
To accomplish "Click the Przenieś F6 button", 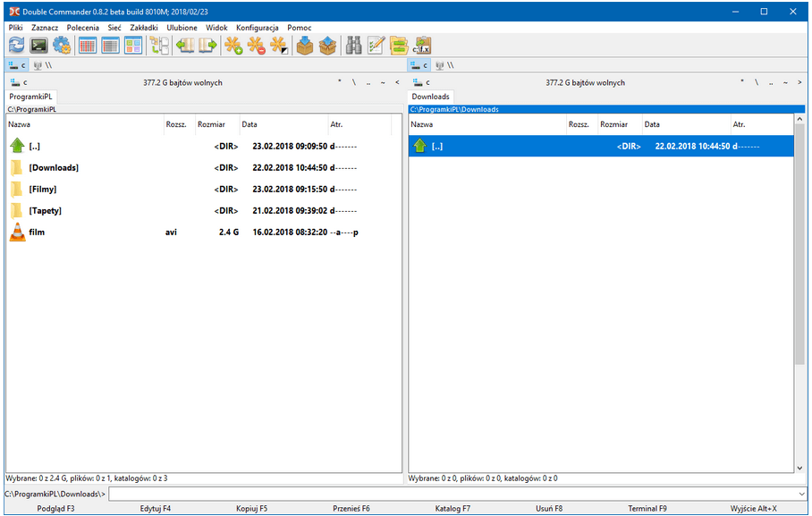I will (351, 508).
